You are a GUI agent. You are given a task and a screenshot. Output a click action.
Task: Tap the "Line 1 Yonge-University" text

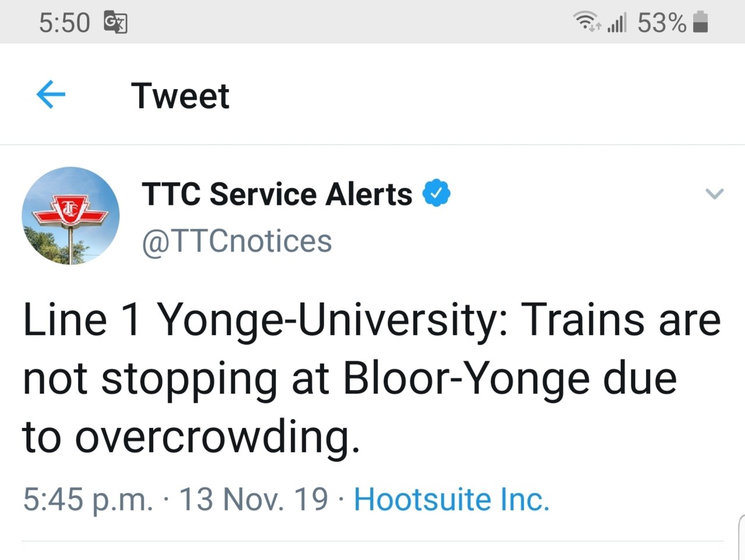[x=265, y=320]
